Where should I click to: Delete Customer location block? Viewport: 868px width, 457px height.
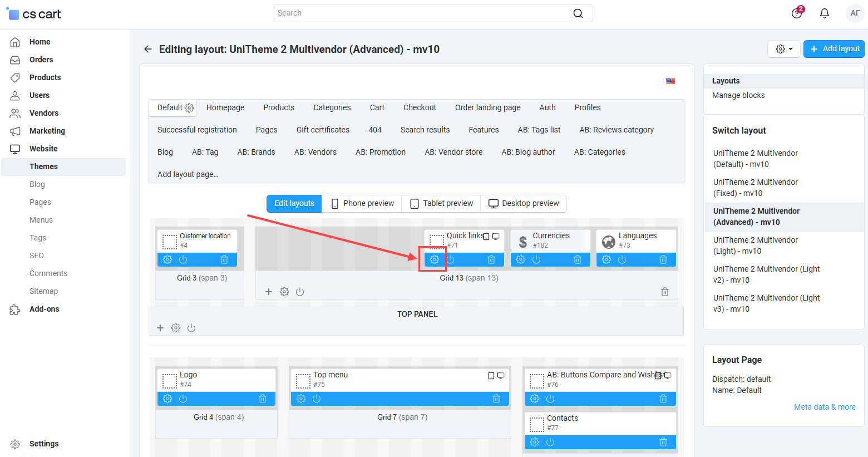coord(224,259)
